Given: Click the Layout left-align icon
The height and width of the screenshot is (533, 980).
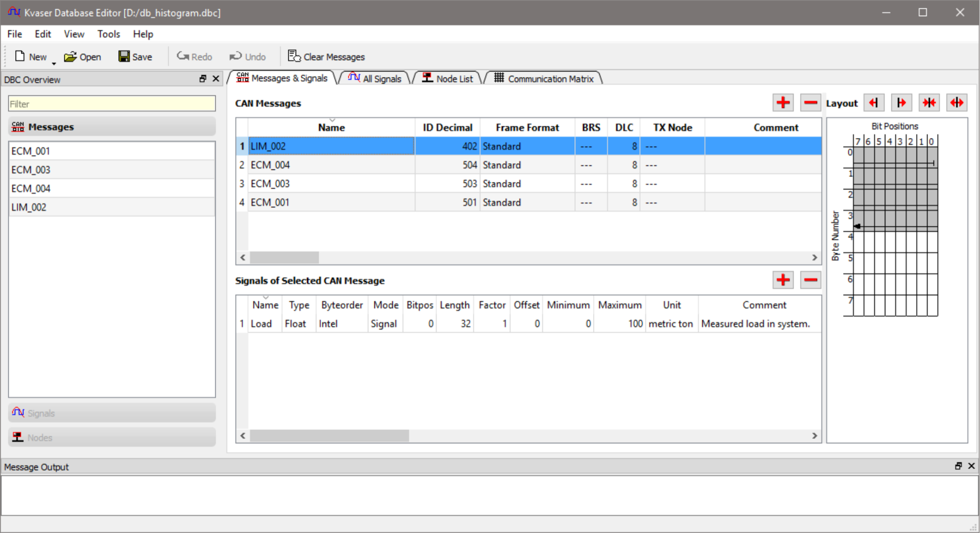Looking at the screenshot, I should pyautogui.click(x=875, y=103).
